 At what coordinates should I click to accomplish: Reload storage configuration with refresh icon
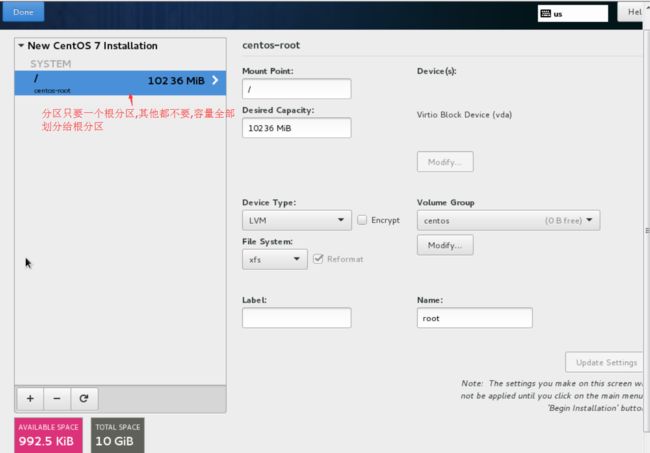tap(84, 398)
